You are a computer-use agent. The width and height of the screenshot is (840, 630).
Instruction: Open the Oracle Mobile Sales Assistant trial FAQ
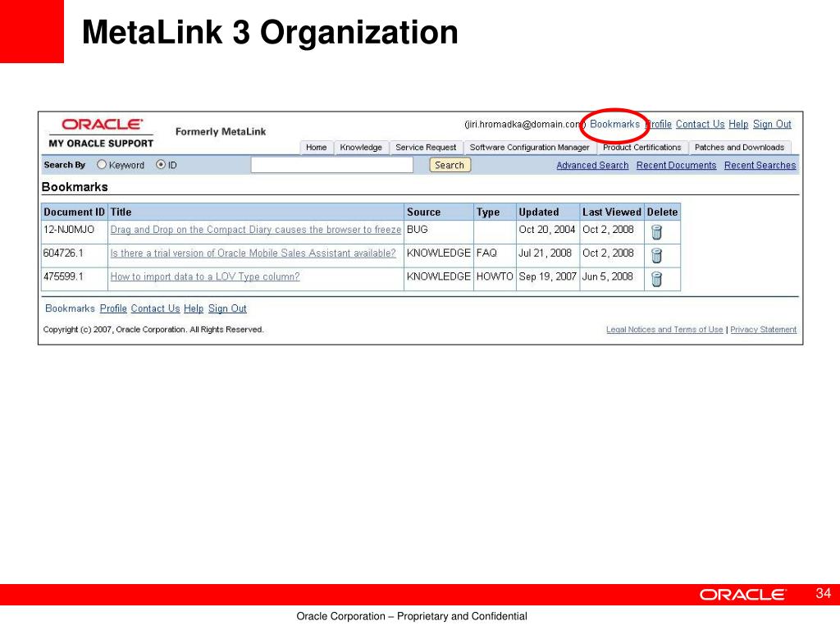point(253,253)
